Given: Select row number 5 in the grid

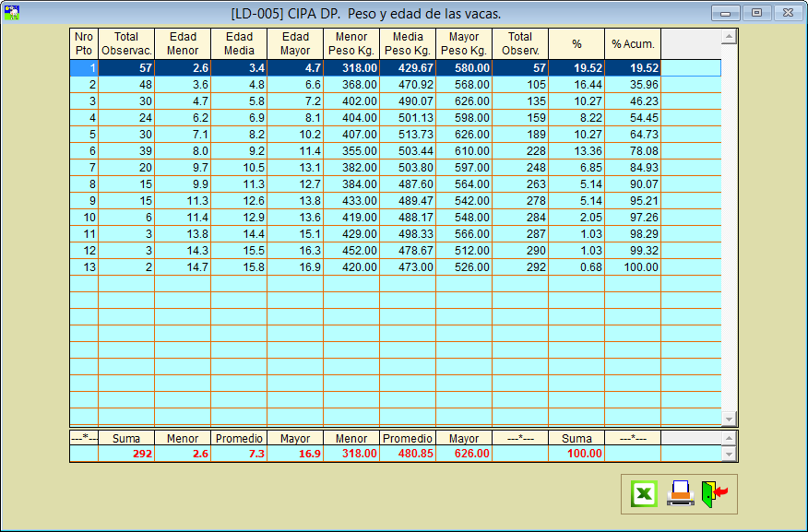Looking at the screenshot, I should point(84,135).
